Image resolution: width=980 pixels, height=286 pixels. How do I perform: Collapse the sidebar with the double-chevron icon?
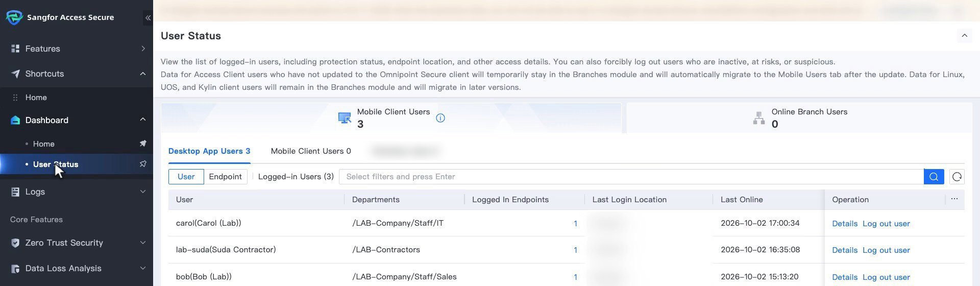point(148,18)
